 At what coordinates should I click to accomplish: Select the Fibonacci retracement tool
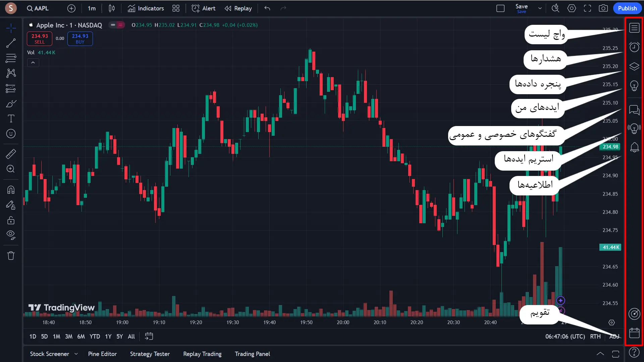[11, 58]
